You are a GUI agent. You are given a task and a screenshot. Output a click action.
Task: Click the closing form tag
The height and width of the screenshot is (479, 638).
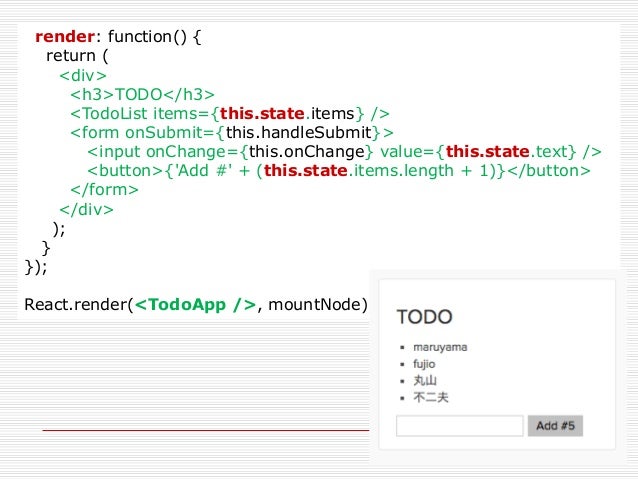click(x=104, y=190)
